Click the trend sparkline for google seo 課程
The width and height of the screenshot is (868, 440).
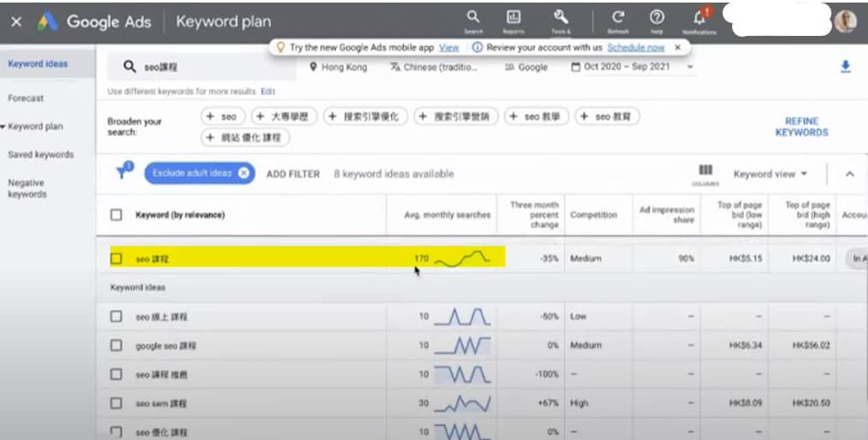(x=463, y=345)
